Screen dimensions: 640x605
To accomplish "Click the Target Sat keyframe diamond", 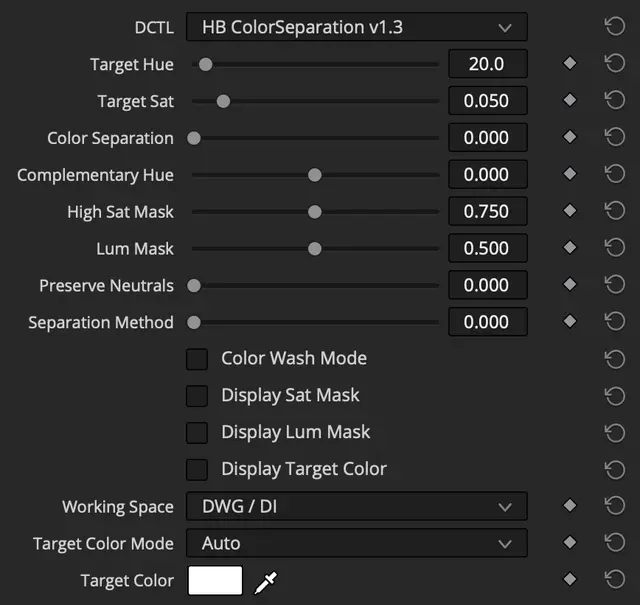I will [570, 101].
